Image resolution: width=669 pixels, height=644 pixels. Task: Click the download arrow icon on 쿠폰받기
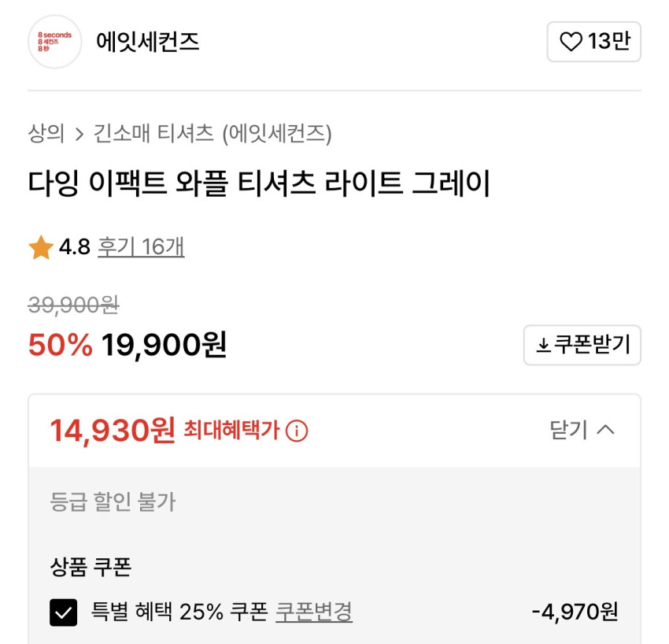543,346
